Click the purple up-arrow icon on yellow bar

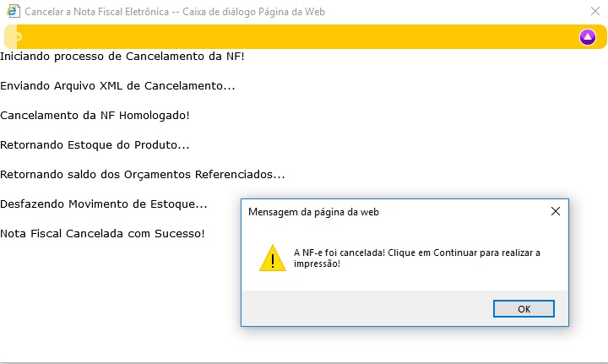[x=588, y=36]
